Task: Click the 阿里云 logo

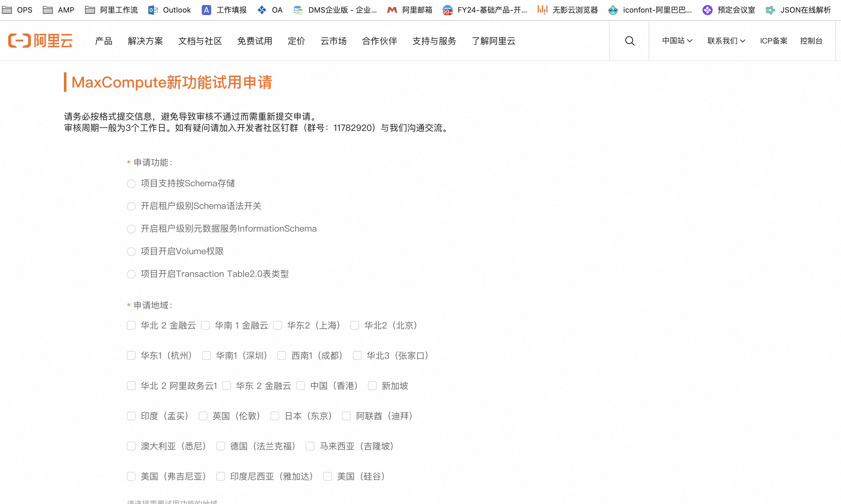Action: (x=40, y=41)
